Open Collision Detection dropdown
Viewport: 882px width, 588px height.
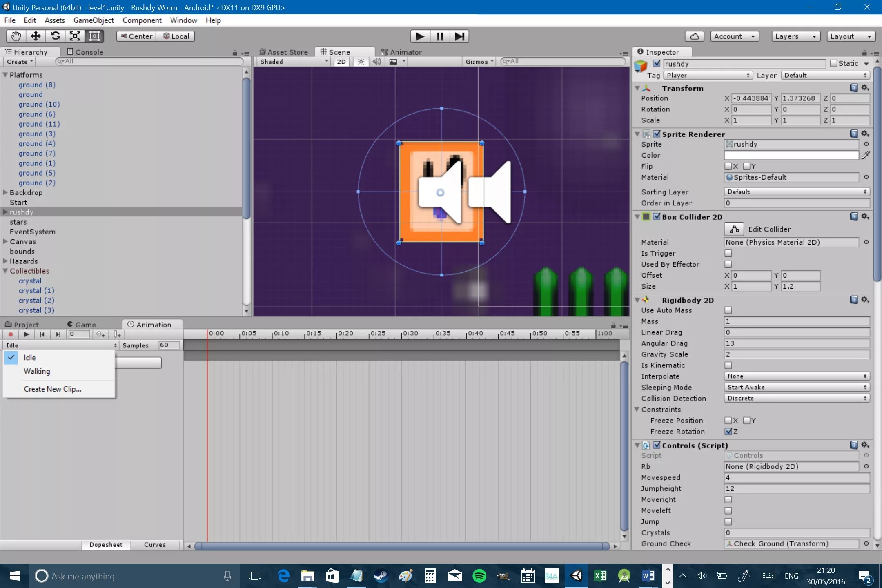[796, 398]
